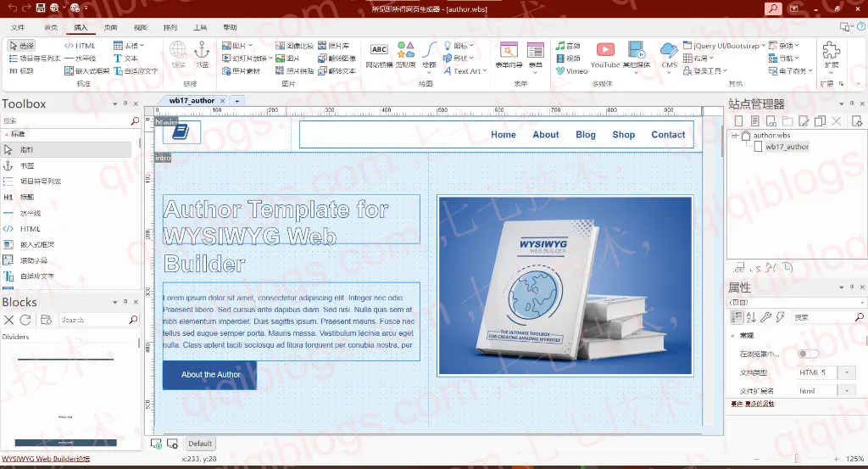This screenshot has height=469, width=868.
Task: Select the 选择 pointer tool in ribbon
Action: (x=22, y=46)
